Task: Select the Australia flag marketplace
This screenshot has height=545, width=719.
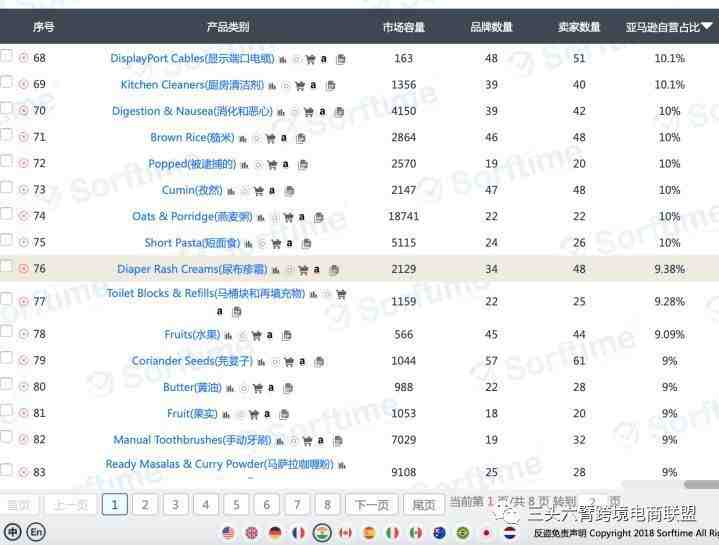Action: tap(439, 533)
